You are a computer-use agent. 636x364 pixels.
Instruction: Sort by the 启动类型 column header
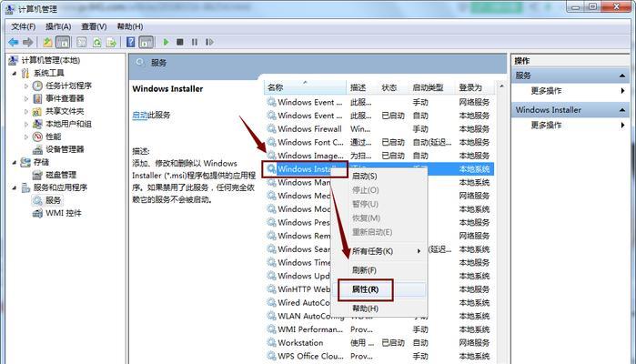[432, 87]
